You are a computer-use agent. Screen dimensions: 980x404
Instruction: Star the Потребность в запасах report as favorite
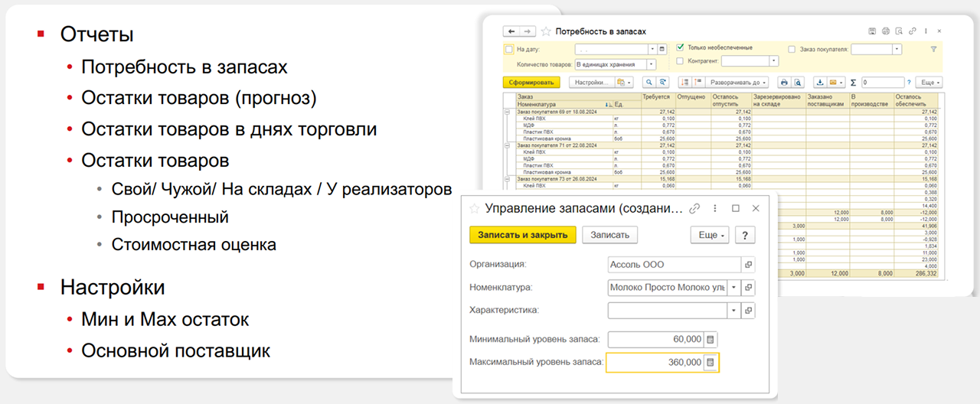click(x=546, y=31)
